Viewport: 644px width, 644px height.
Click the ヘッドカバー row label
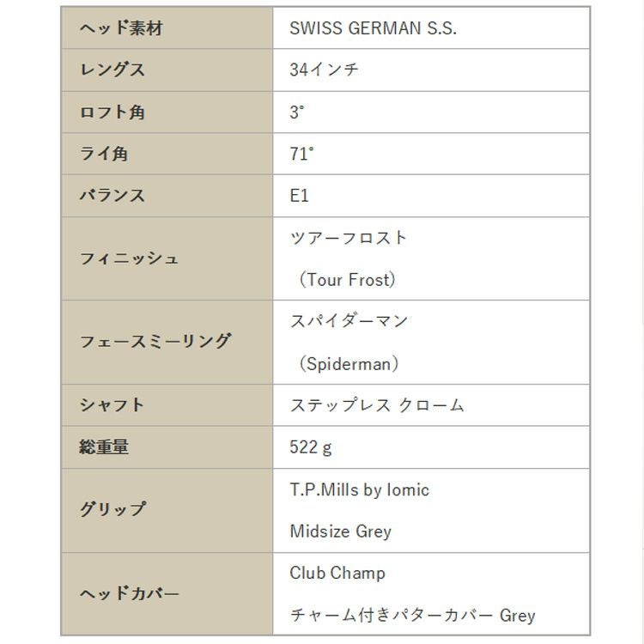pos(129,594)
